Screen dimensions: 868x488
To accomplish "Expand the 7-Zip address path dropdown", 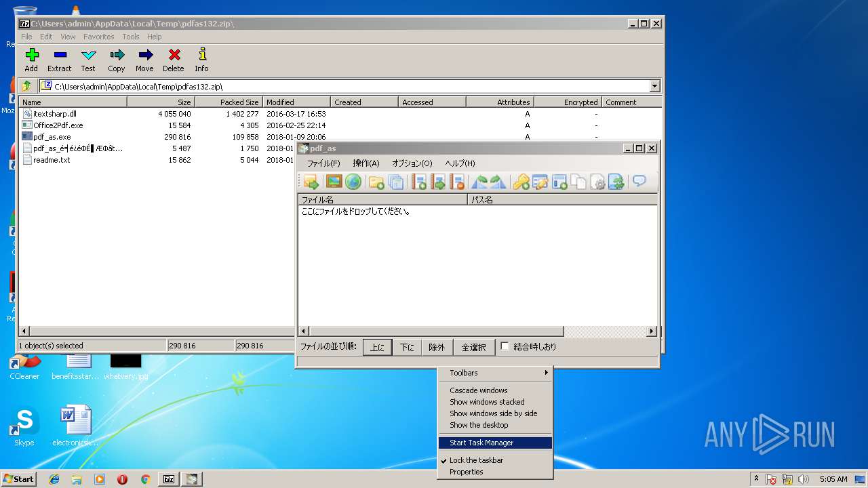I will [654, 86].
